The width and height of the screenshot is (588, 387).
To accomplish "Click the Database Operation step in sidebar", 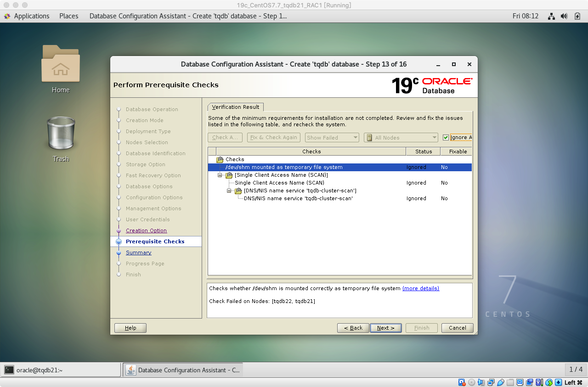I will pyautogui.click(x=152, y=109).
